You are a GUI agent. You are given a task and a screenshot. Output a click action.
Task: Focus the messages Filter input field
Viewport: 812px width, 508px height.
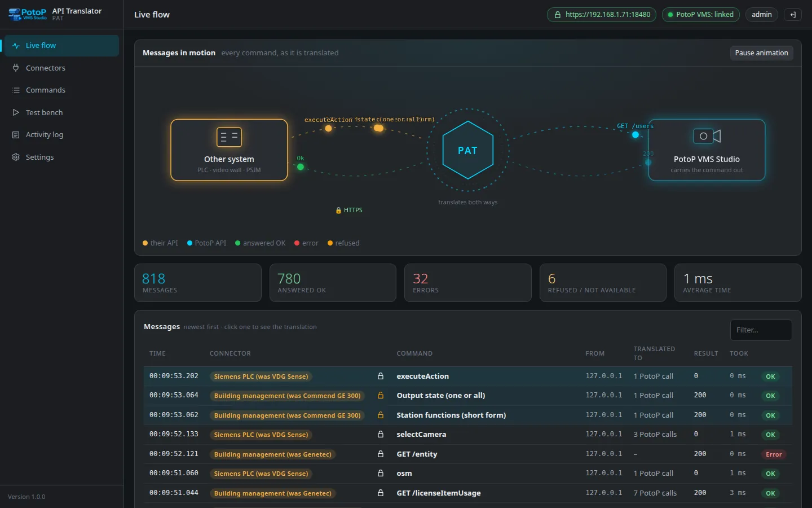761,330
